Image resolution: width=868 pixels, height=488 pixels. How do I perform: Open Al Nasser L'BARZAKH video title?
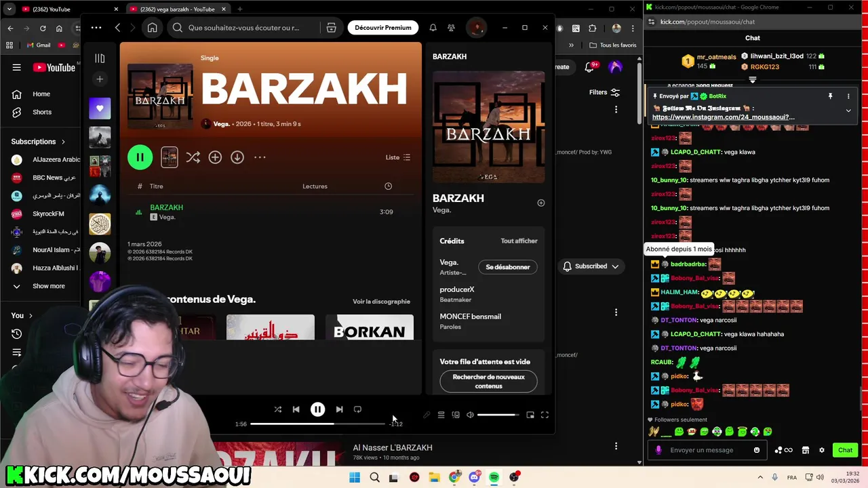click(393, 447)
